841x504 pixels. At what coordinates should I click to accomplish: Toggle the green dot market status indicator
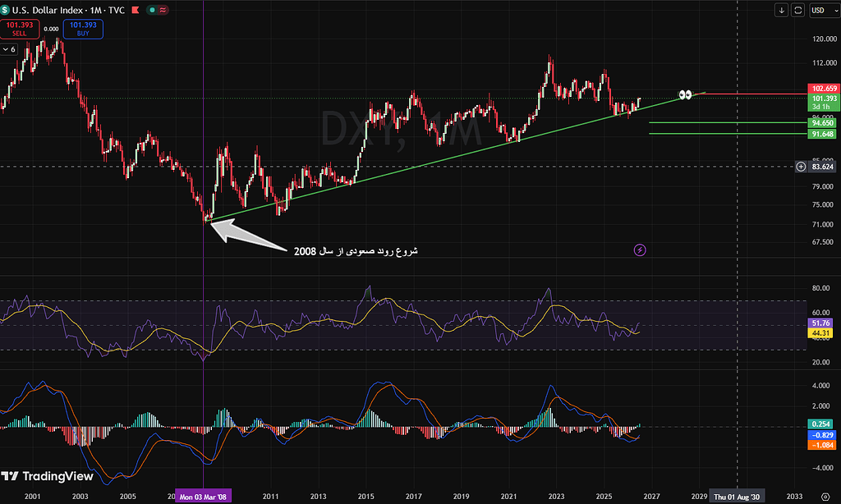click(x=152, y=10)
